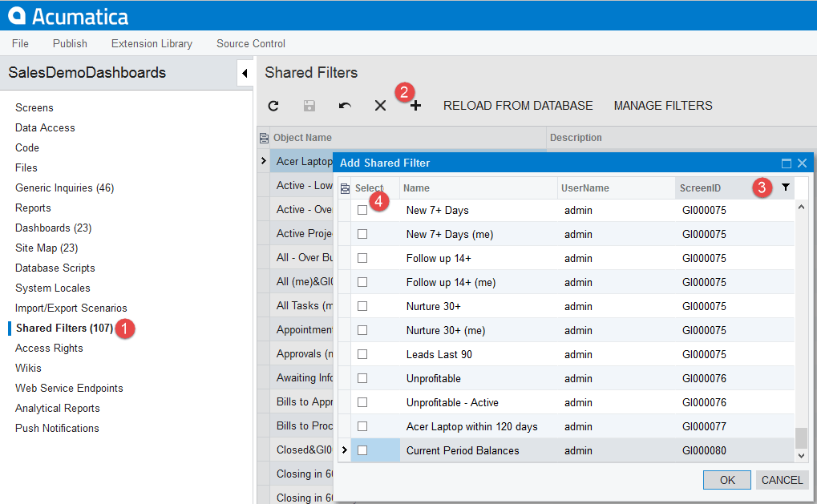Open the Reports section

click(33, 208)
